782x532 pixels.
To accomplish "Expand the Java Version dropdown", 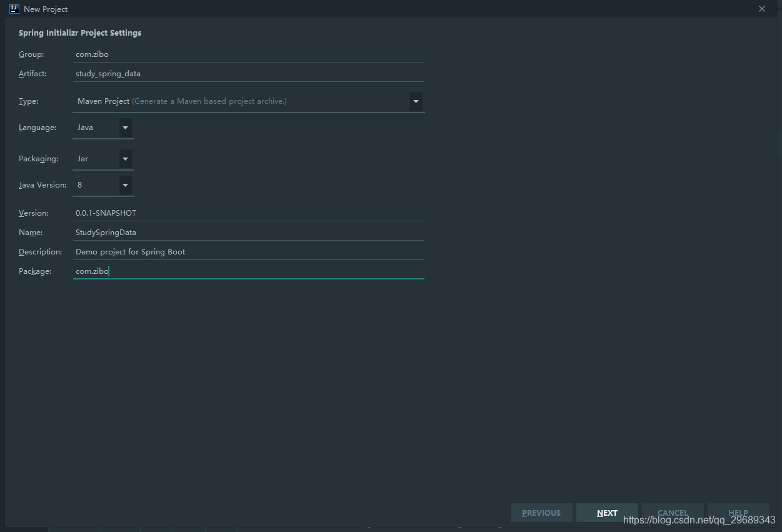I will pos(126,185).
